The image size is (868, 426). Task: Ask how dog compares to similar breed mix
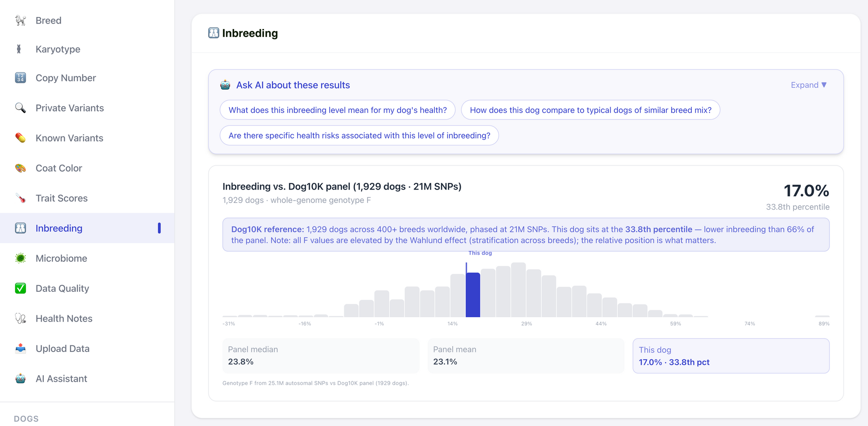(591, 110)
